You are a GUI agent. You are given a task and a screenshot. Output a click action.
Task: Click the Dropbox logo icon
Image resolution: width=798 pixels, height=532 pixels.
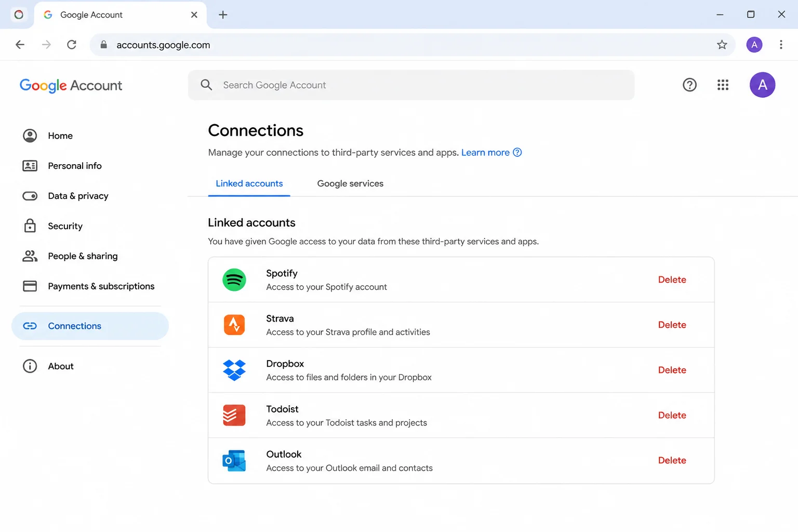pos(234,370)
